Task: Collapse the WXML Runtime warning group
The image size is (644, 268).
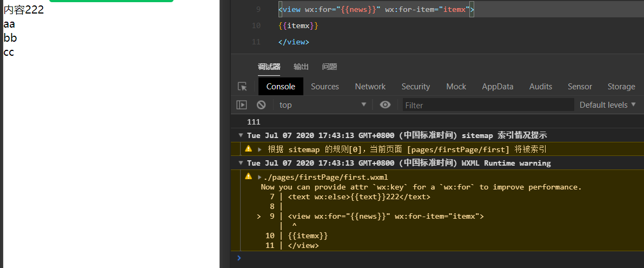Action: tap(241, 163)
